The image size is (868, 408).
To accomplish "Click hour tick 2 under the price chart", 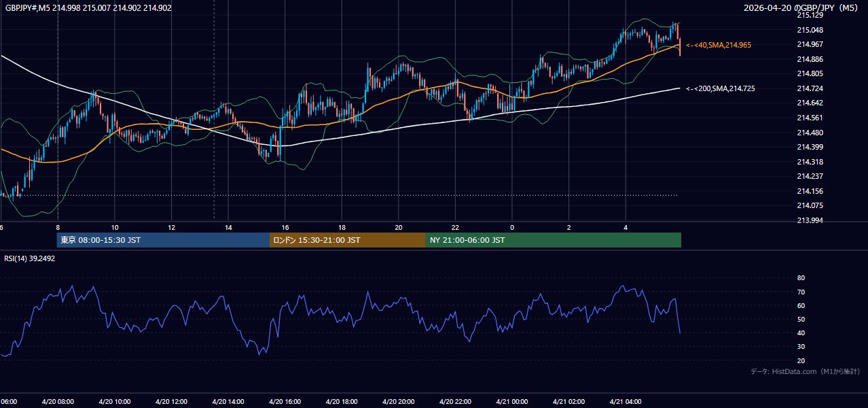I will (568, 228).
